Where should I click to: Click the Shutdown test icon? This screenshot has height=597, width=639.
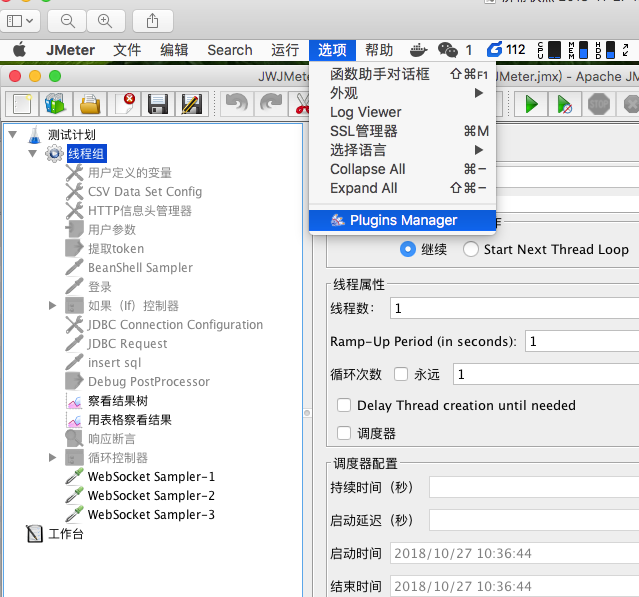(x=631, y=104)
